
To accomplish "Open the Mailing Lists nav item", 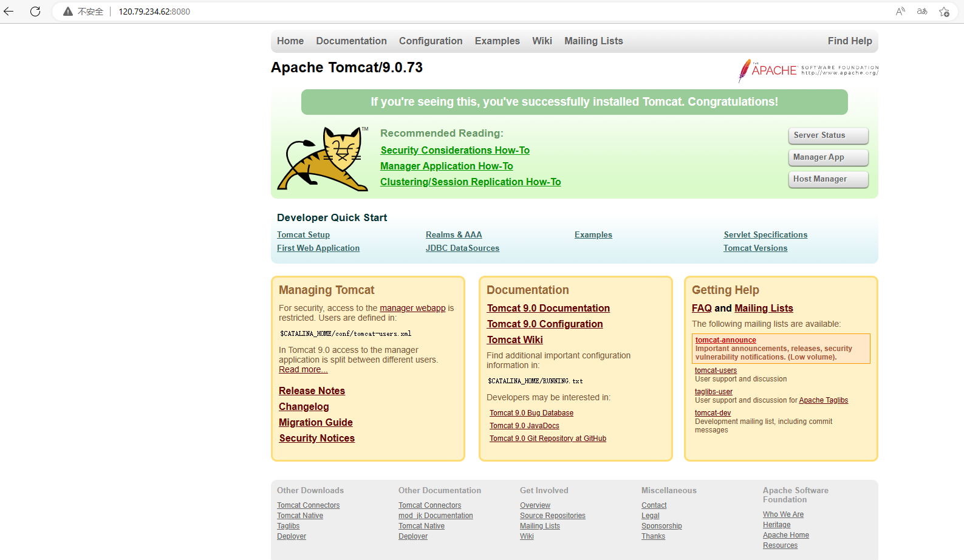I will (x=593, y=41).
